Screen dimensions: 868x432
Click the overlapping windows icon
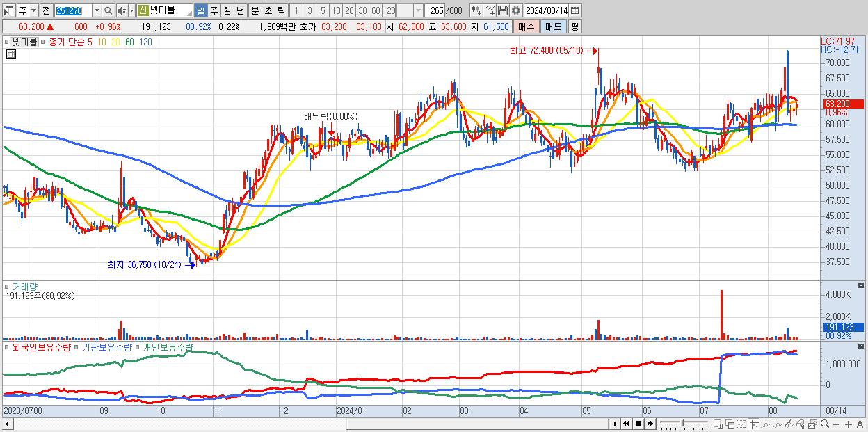[x=730, y=424]
